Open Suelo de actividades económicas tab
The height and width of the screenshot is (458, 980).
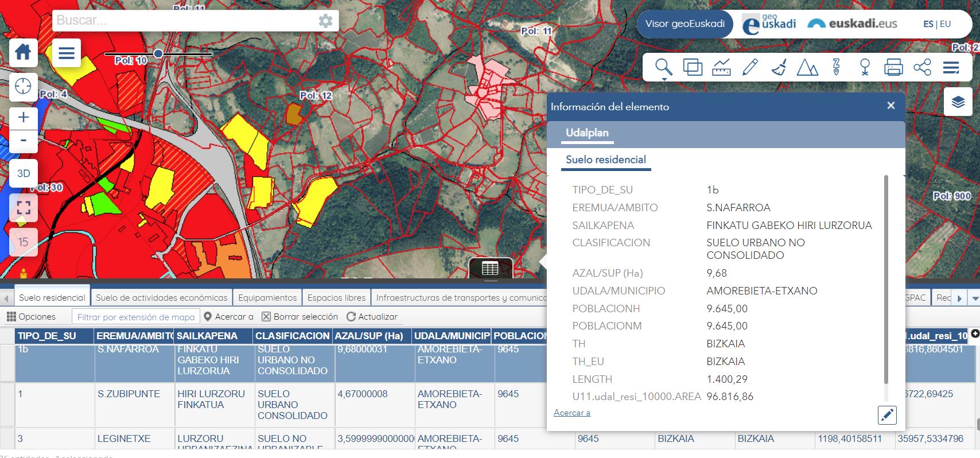pyautogui.click(x=161, y=298)
